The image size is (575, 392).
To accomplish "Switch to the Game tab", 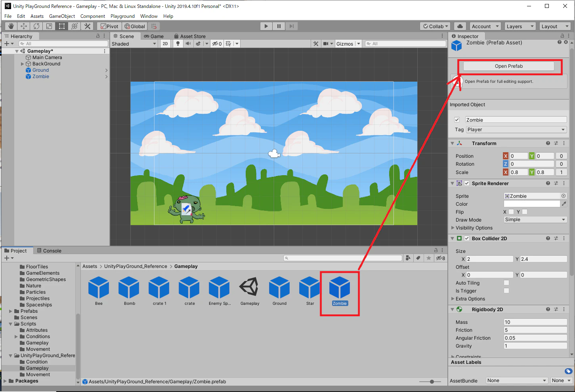I will [154, 36].
